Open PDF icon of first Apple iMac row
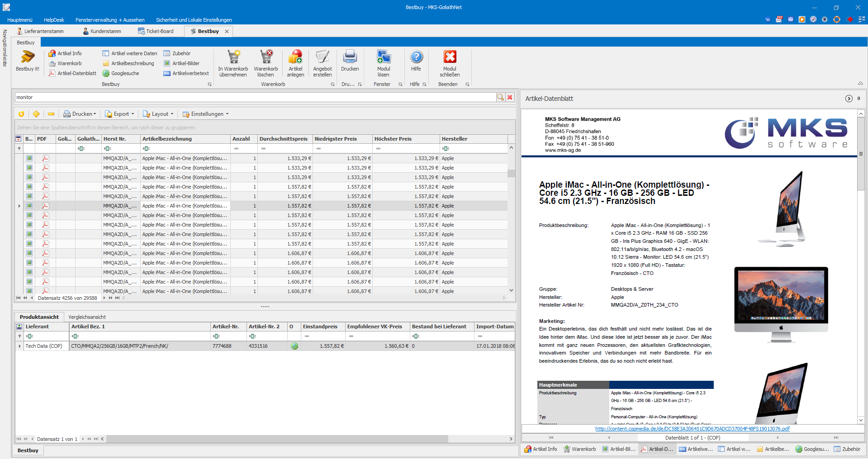Image resolution: width=868 pixels, height=459 pixels. coord(45,158)
